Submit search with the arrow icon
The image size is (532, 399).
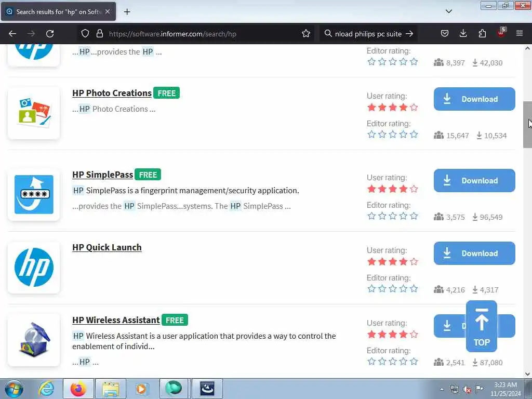point(409,34)
